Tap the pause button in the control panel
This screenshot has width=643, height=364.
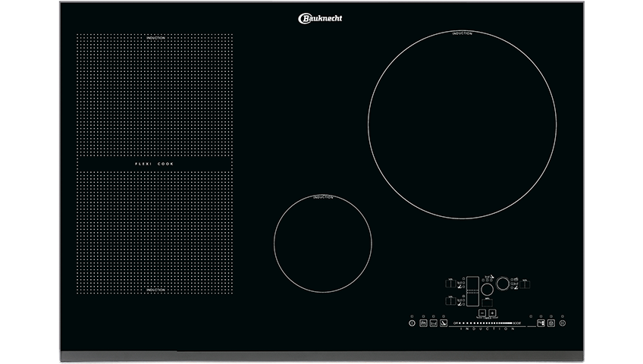click(563, 323)
